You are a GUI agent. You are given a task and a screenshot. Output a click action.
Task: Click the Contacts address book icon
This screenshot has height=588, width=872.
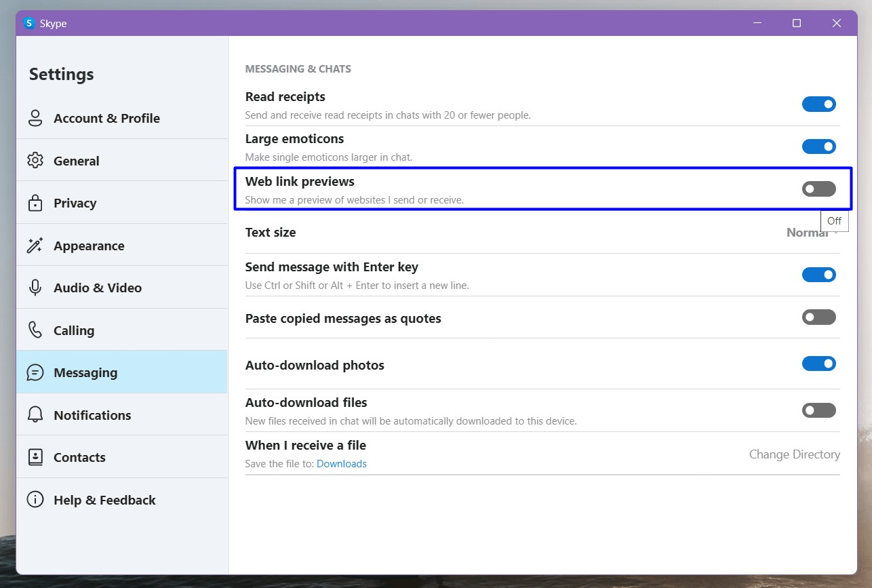[x=35, y=457]
